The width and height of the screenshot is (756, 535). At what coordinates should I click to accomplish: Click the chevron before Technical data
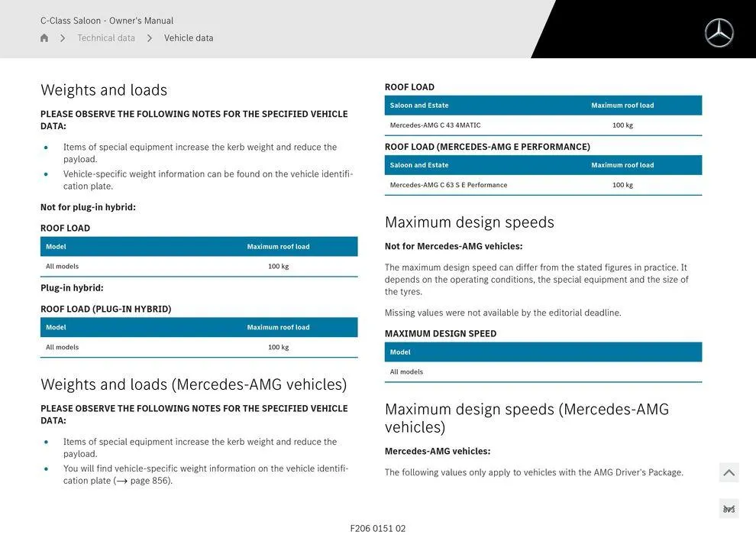[63, 38]
